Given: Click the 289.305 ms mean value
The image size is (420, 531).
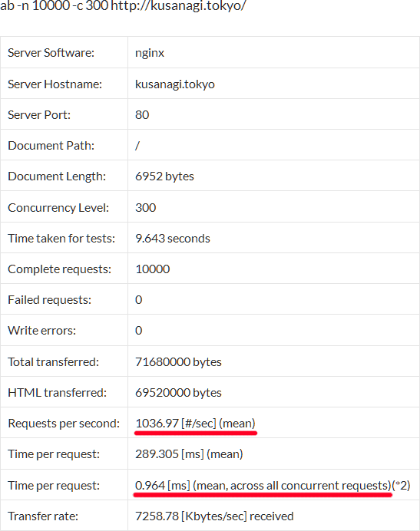Looking at the screenshot, I should point(189,454).
